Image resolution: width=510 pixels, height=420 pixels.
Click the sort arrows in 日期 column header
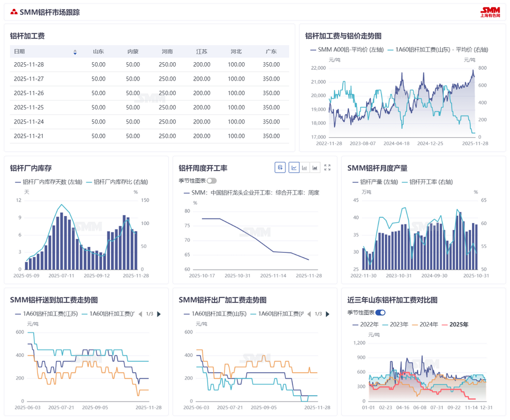click(x=75, y=52)
